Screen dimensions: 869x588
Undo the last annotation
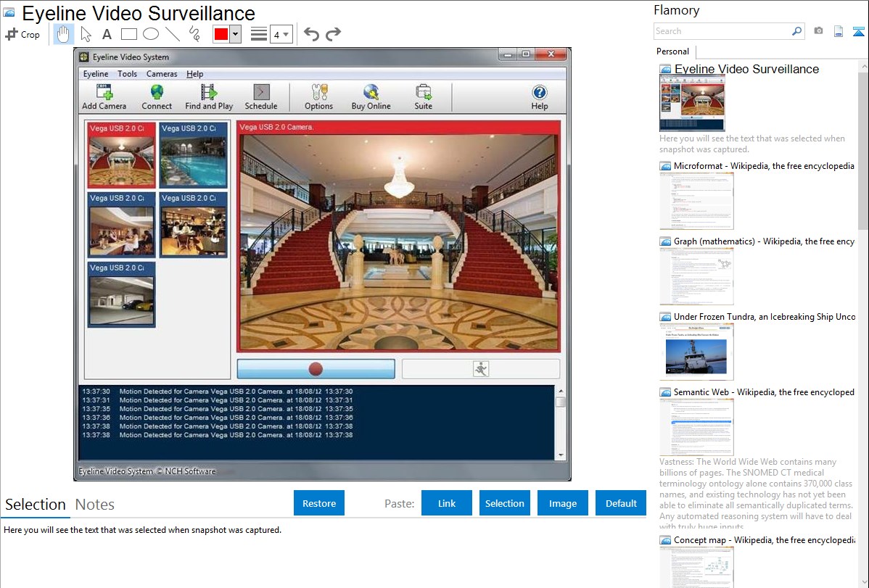pyautogui.click(x=311, y=34)
